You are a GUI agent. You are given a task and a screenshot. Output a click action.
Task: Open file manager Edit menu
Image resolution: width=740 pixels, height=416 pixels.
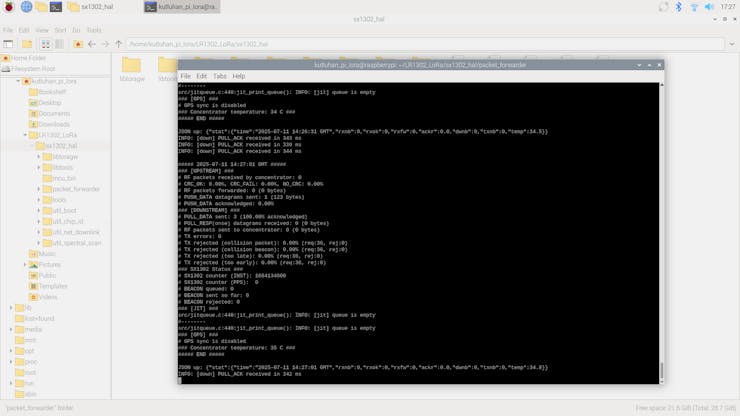pyautogui.click(x=24, y=30)
